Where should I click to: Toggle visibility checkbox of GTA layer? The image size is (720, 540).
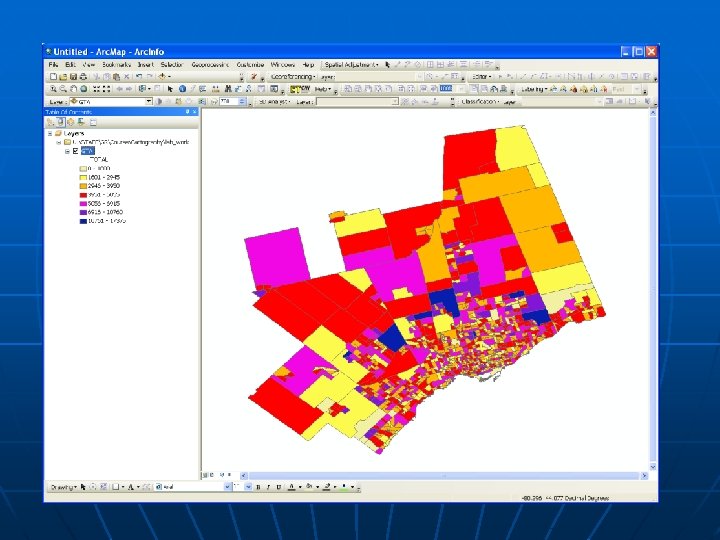point(74,151)
